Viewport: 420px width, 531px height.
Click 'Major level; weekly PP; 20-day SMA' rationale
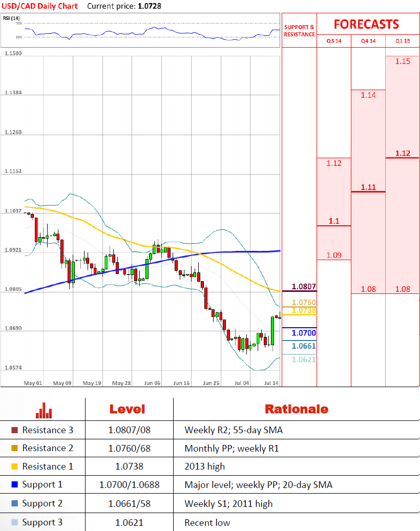(259, 484)
